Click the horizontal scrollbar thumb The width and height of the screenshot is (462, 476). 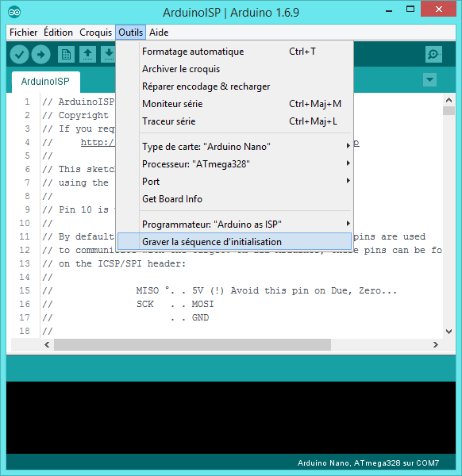tap(192, 345)
